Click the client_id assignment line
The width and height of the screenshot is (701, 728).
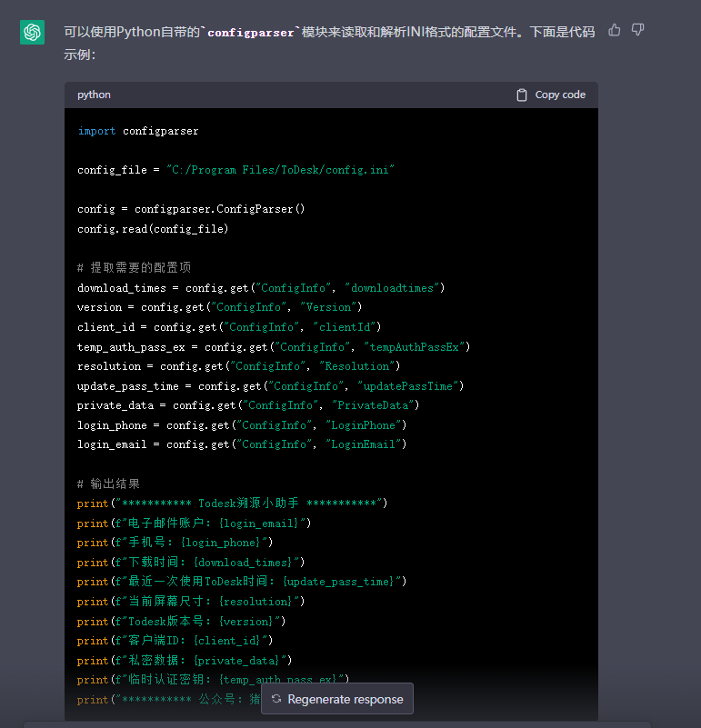click(229, 327)
